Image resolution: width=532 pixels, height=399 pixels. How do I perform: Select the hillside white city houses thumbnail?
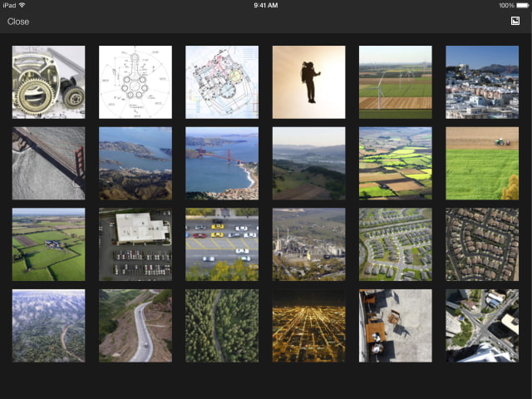tap(482, 82)
